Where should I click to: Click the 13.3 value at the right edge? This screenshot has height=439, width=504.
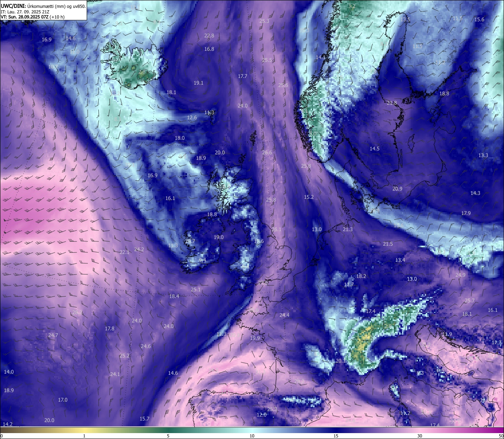[x=483, y=155]
